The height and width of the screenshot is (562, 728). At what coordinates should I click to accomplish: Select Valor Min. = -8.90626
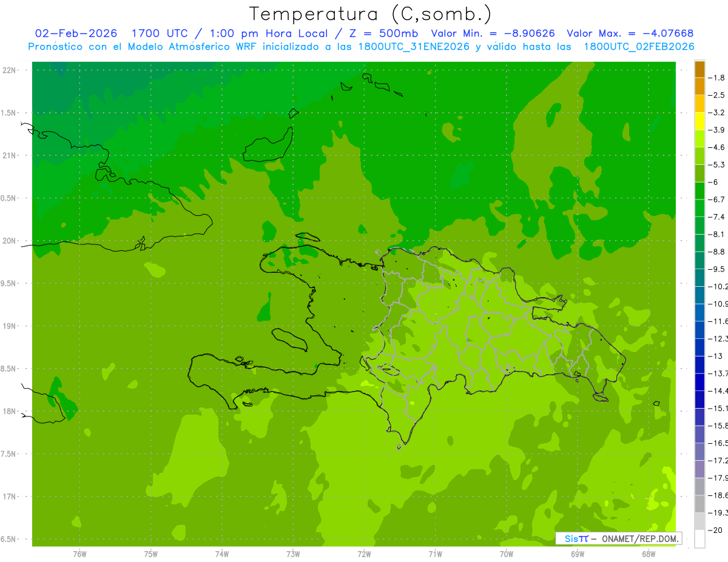[493, 33]
